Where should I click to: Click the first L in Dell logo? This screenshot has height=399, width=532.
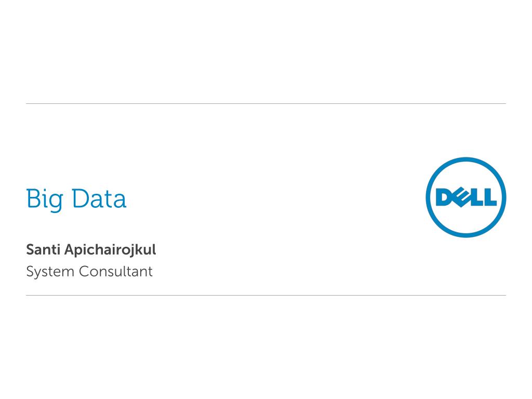tap(476, 198)
